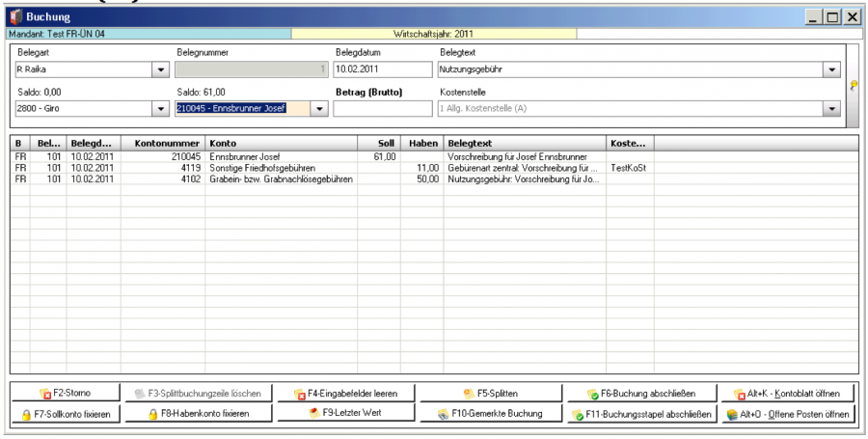This screenshot has height=439, width=868.
Task: Click F3-Splittbuchungszeile löschen button
Action: point(199,393)
